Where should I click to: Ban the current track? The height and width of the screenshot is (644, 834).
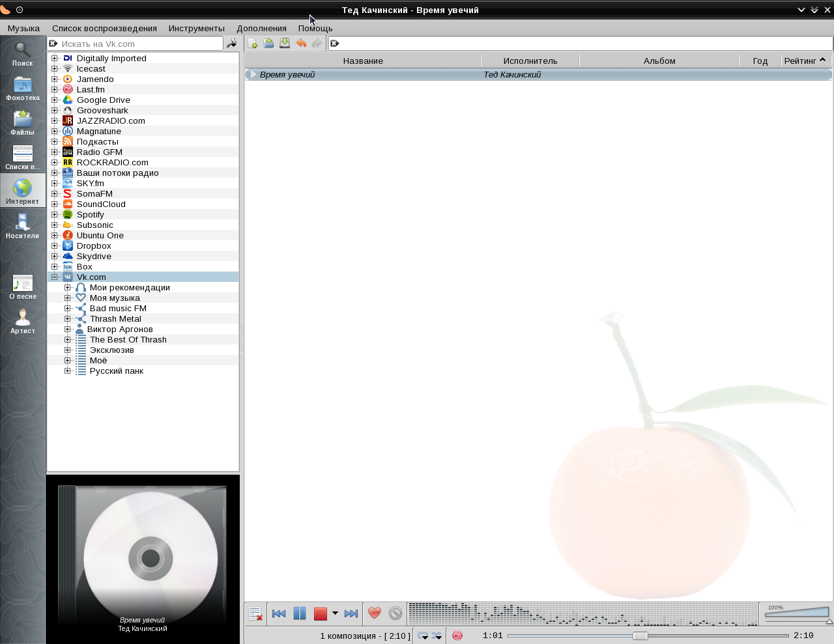click(395, 613)
